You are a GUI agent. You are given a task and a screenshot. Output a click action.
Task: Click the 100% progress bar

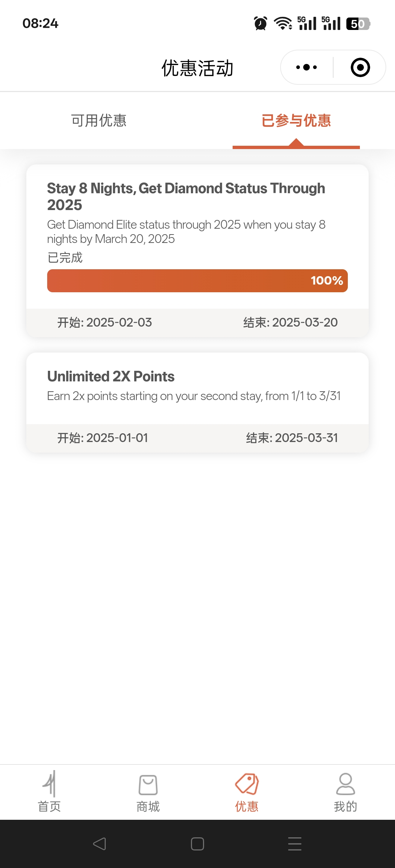(x=197, y=281)
